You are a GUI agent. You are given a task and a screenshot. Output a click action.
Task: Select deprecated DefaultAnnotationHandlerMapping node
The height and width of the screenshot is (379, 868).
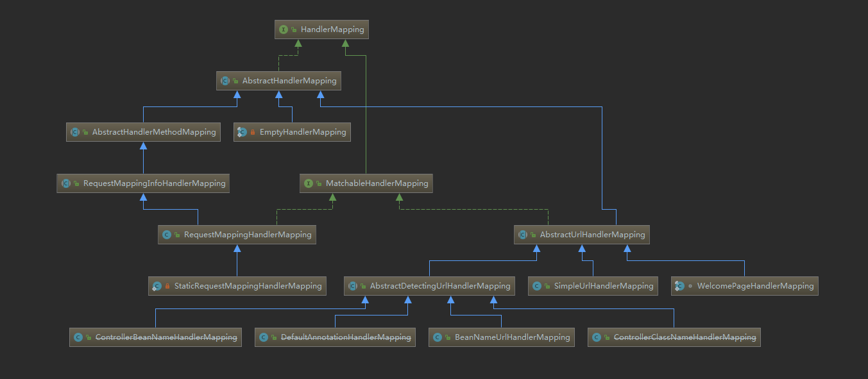coord(346,337)
